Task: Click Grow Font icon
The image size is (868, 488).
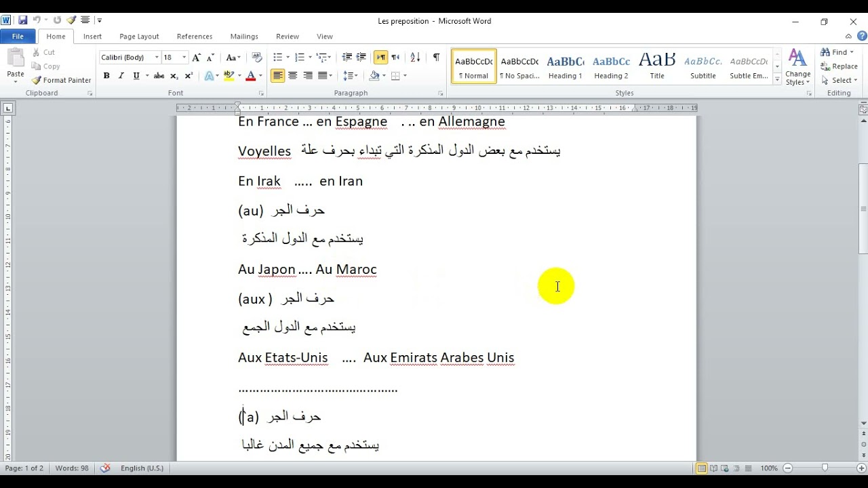Action: [x=197, y=58]
